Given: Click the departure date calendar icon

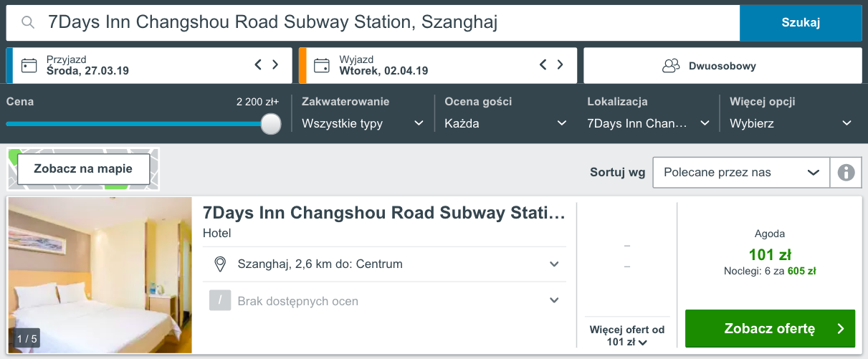Looking at the screenshot, I should (322, 65).
